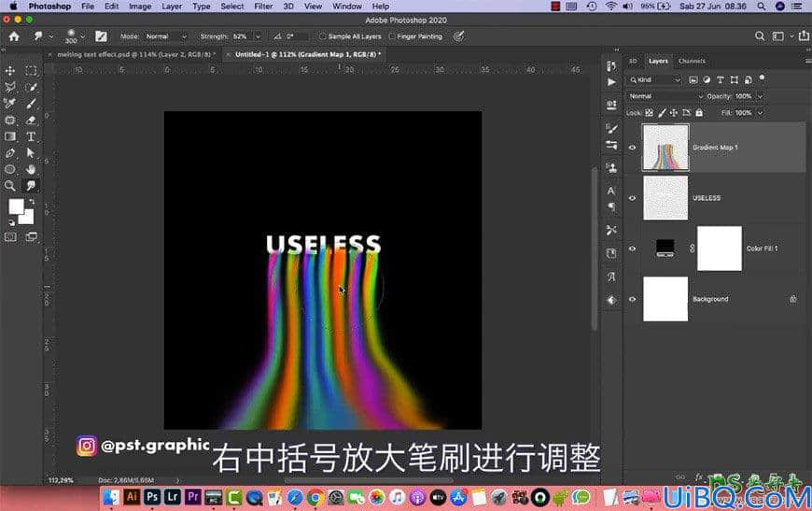Select the Brush tool
Screen dimensions: 812x511
(31, 103)
